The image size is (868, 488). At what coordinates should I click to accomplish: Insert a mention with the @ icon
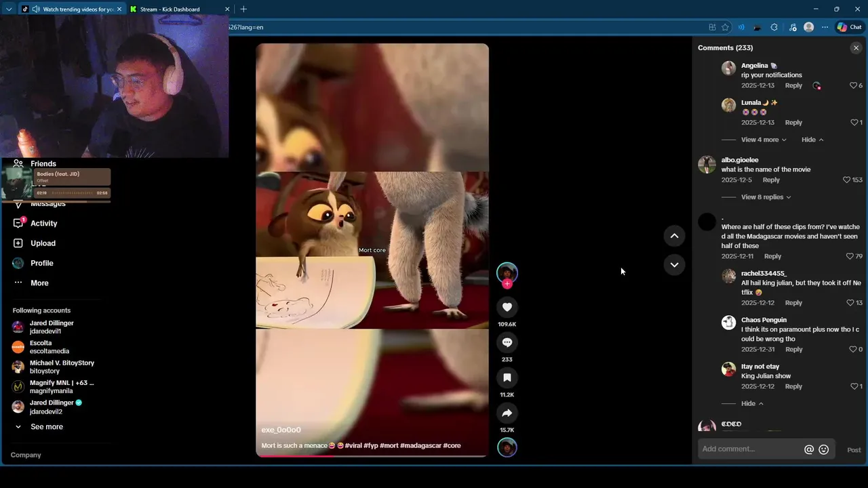pos(808,449)
